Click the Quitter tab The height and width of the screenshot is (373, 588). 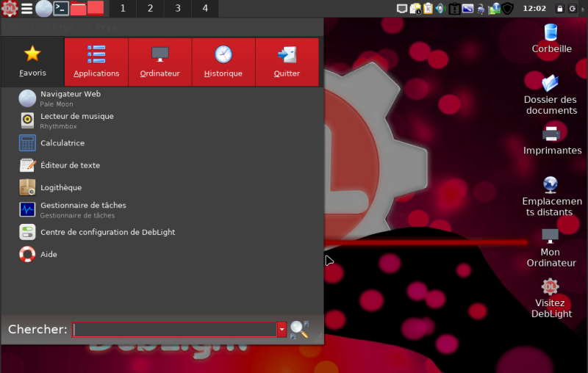point(287,62)
